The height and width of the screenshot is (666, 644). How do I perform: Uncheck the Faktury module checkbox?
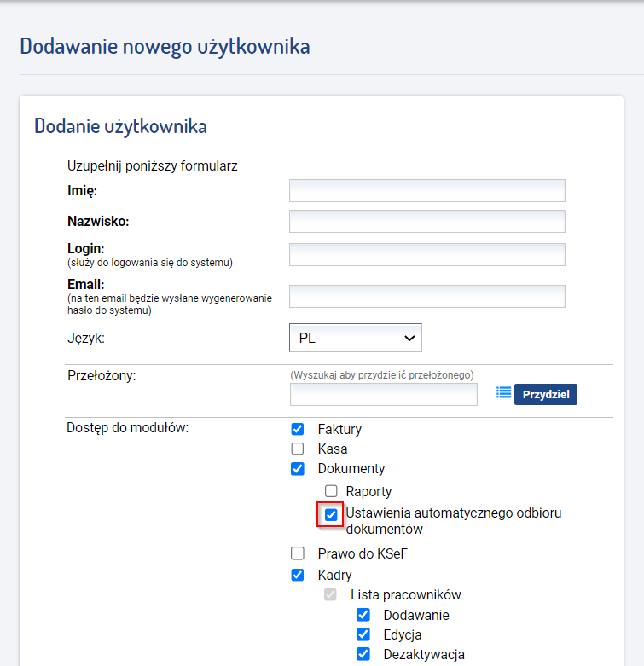[x=298, y=429]
